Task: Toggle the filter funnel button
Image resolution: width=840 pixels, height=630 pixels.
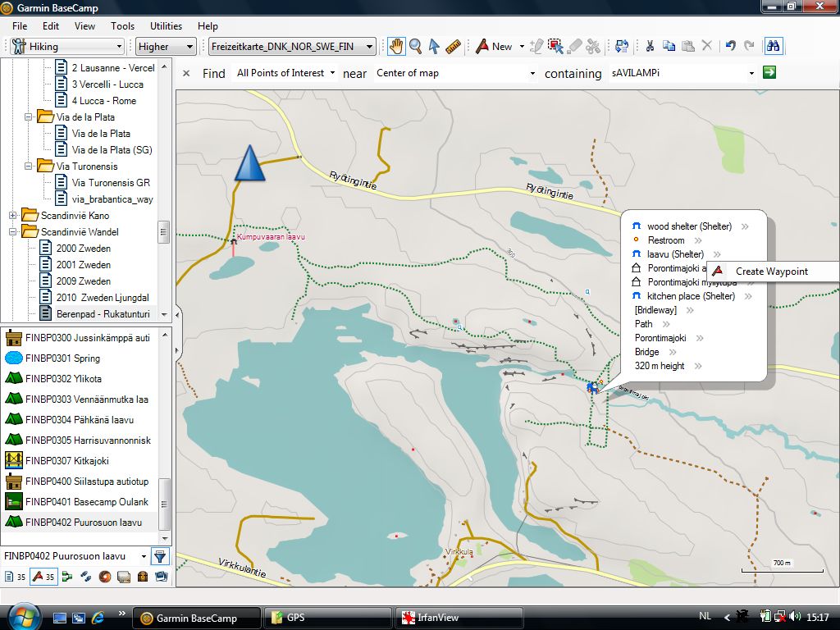Action: coord(160,556)
